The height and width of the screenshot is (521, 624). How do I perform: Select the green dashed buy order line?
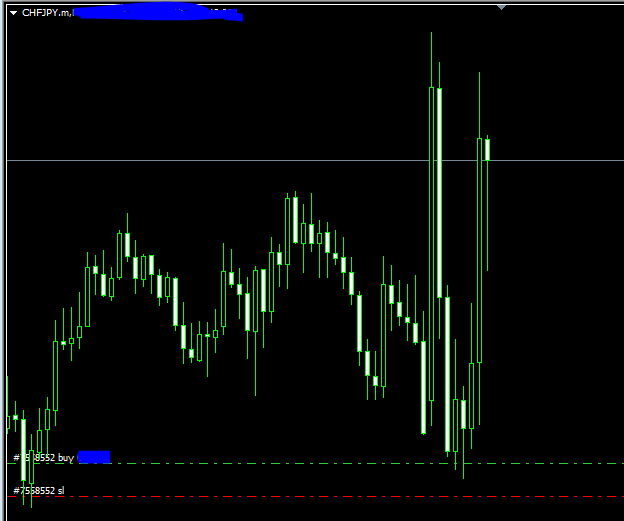(x=315, y=464)
